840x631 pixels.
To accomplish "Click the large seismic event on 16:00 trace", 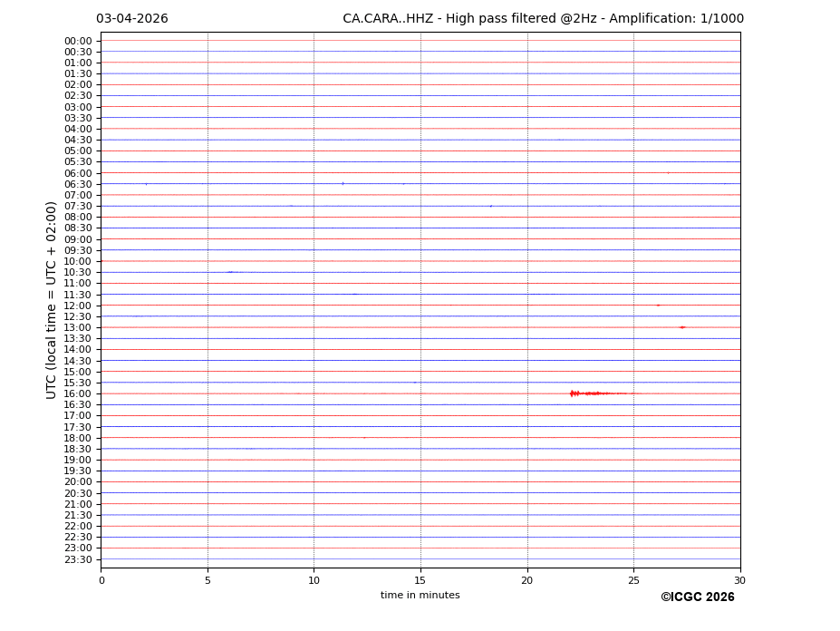I will (x=573, y=393).
